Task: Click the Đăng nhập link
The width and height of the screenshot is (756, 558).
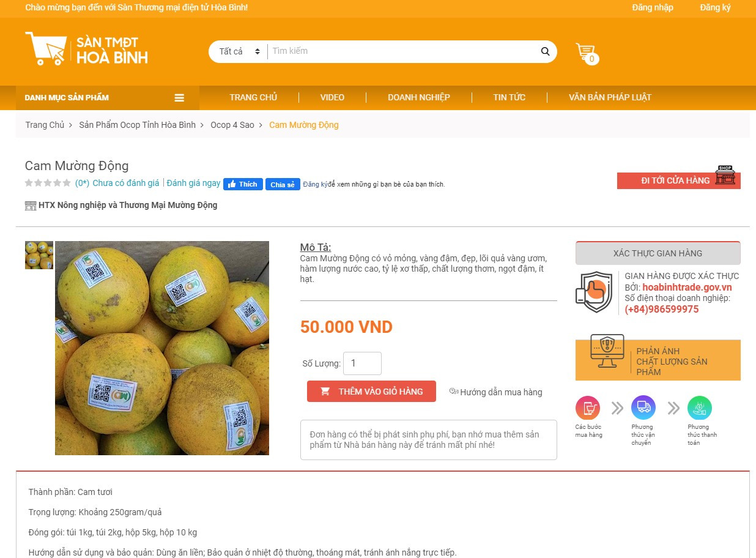Action: click(653, 7)
